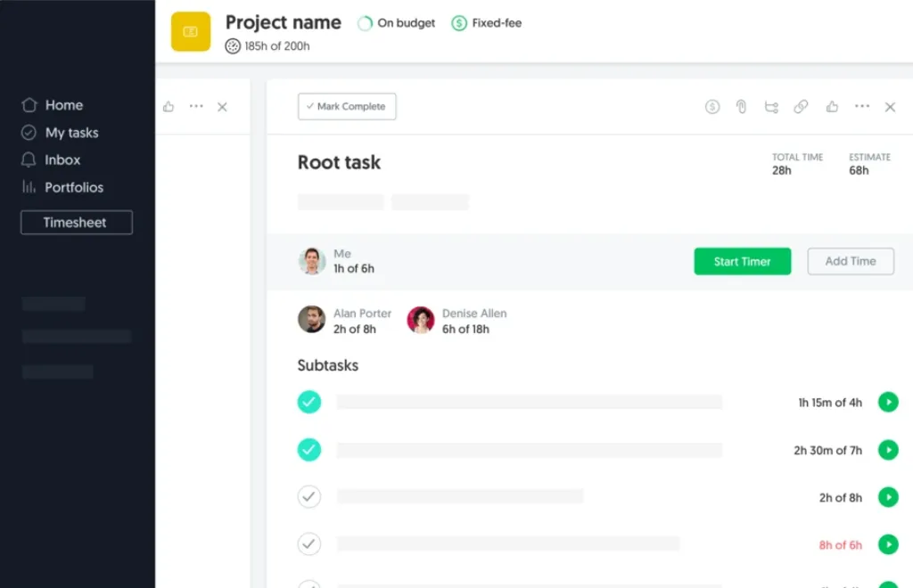Open the subtask branch icon
913x588 pixels.
(x=771, y=107)
